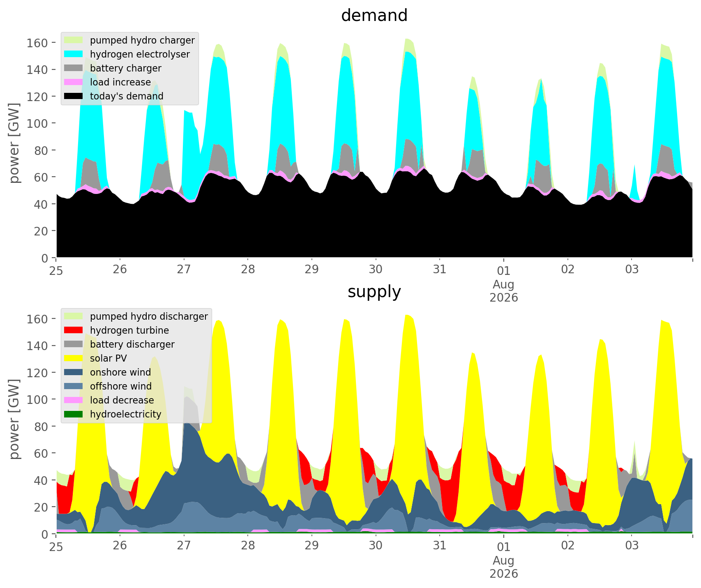Click the gray battery discharger legend swatch
This screenshot has width=701, height=588.
click(x=74, y=344)
